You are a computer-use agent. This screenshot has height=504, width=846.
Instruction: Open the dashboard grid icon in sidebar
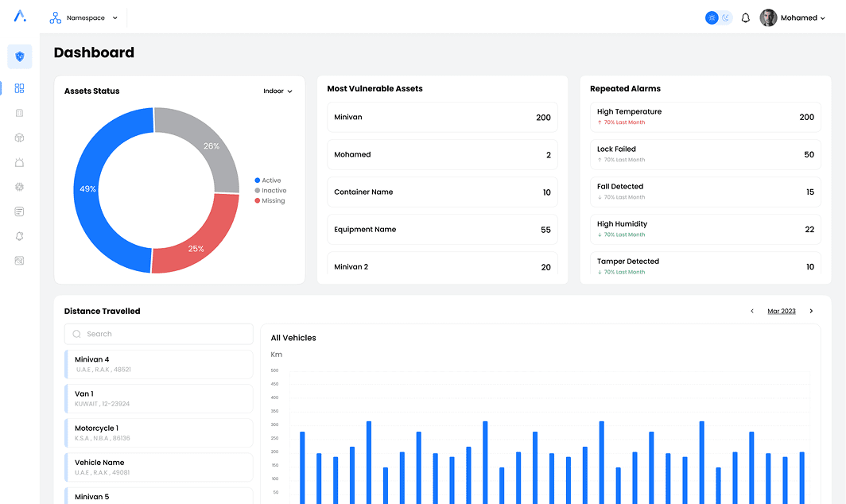(x=20, y=88)
